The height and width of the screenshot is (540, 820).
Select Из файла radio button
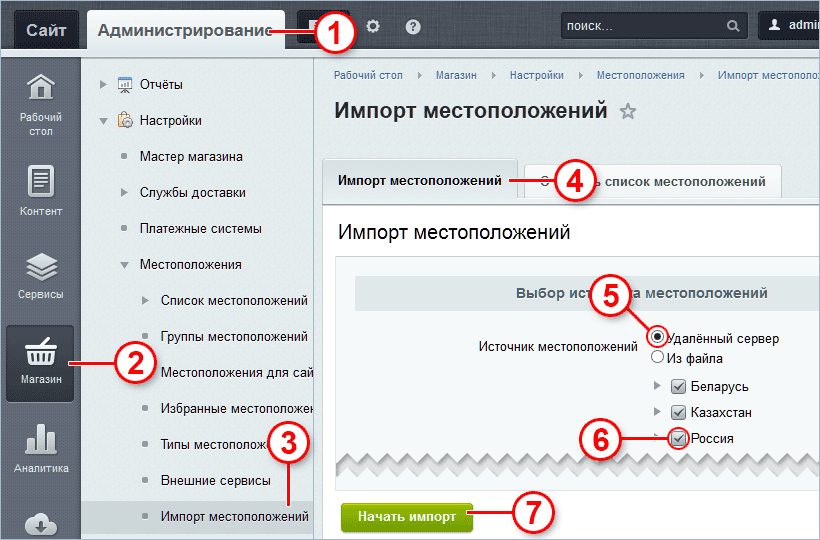(657, 358)
